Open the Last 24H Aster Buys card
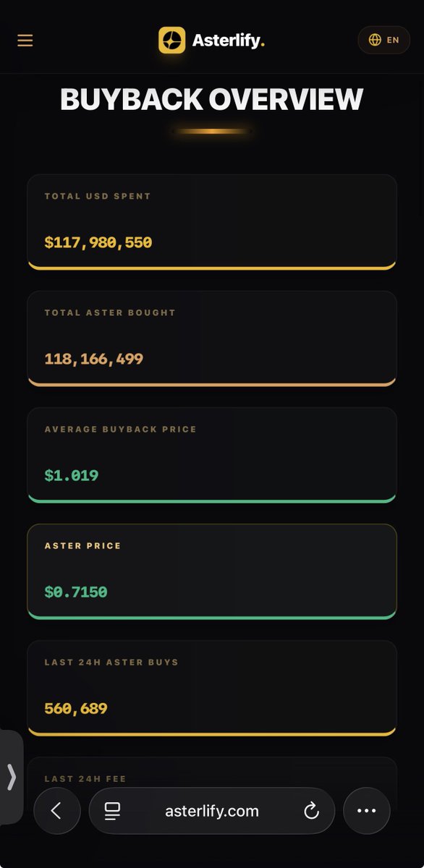Viewport: 424px width, 868px height. pyautogui.click(x=212, y=688)
